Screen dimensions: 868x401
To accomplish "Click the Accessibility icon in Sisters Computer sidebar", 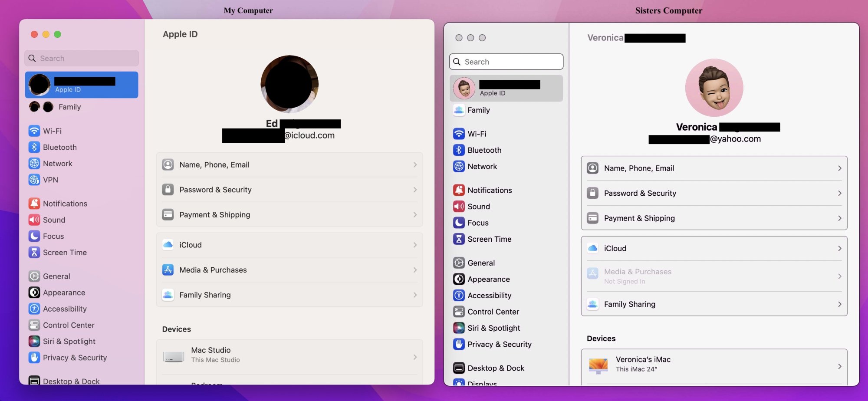I will click(x=459, y=296).
